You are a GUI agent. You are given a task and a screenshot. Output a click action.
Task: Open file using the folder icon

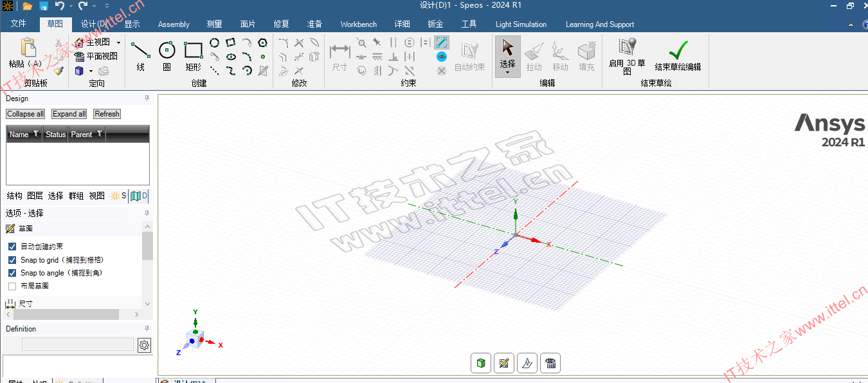28,6
